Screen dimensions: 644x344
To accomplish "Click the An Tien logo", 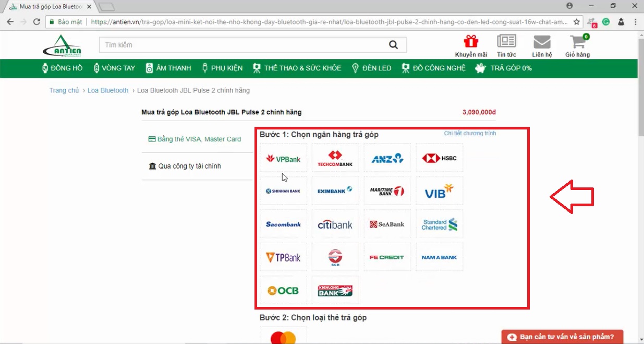I will point(62,46).
